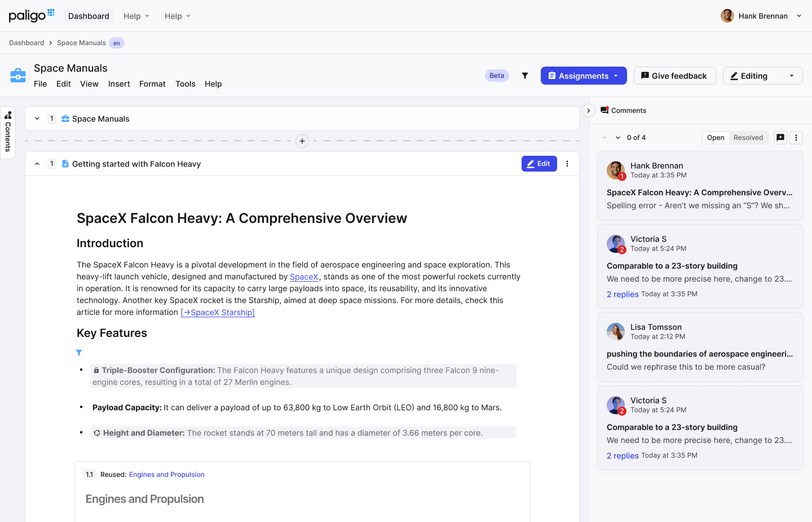Switch to Resolved comments
The width and height of the screenshot is (812, 522).
coord(748,138)
